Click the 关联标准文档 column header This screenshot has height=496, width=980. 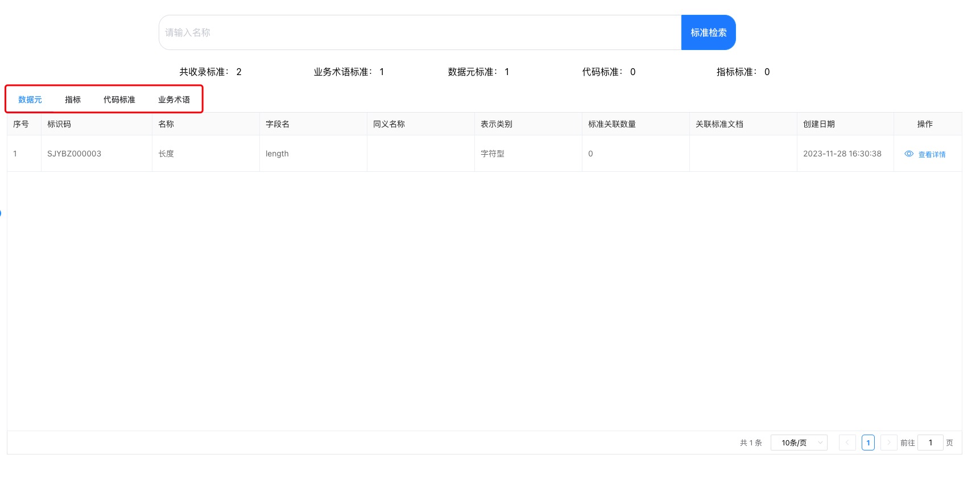click(743, 124)
